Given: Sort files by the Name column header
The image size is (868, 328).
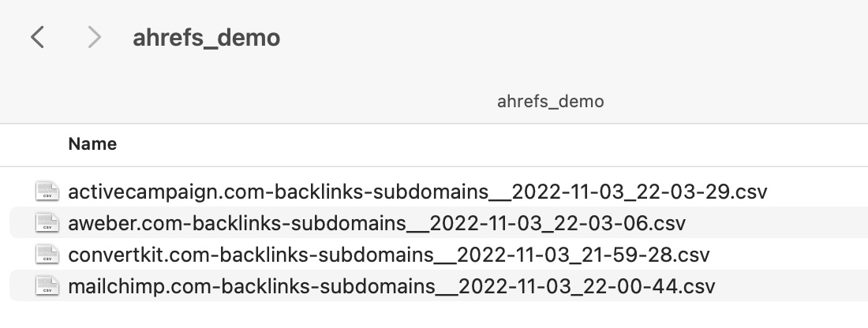Looking at the screenshot, I should [92, 143].
